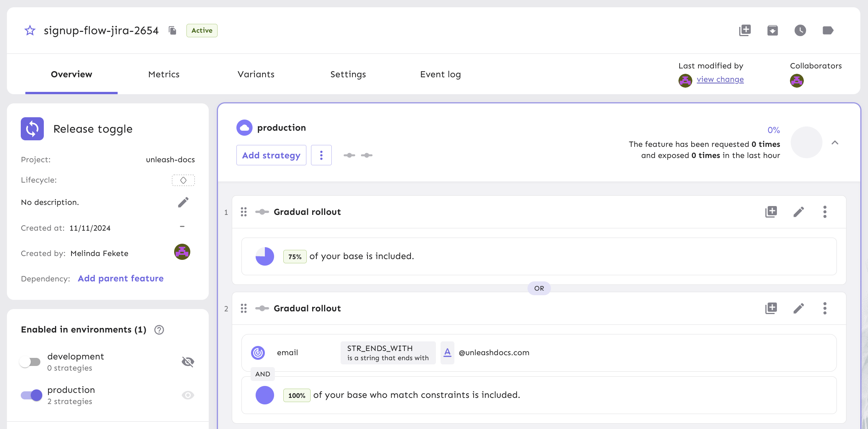
Task: Click the download/import icon in toolbar
Action: point(773,30)
